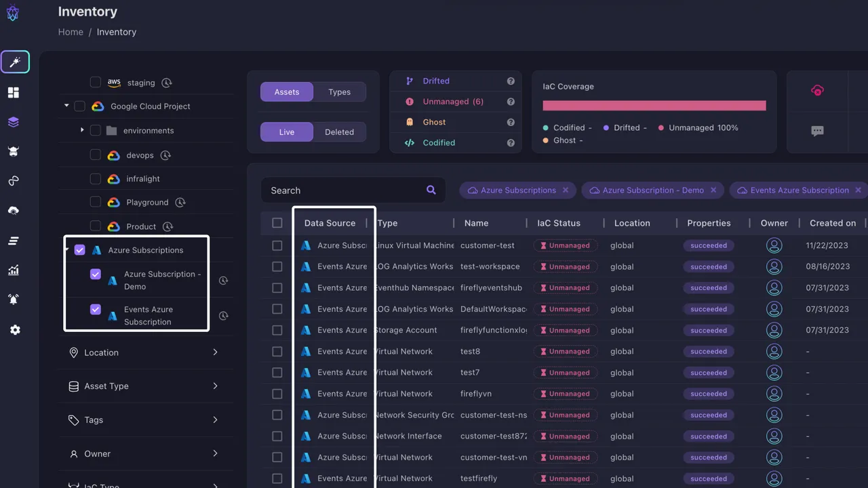Select the Live tab
Viewport: 868px width, 488px height.
(x=287, y=132)
